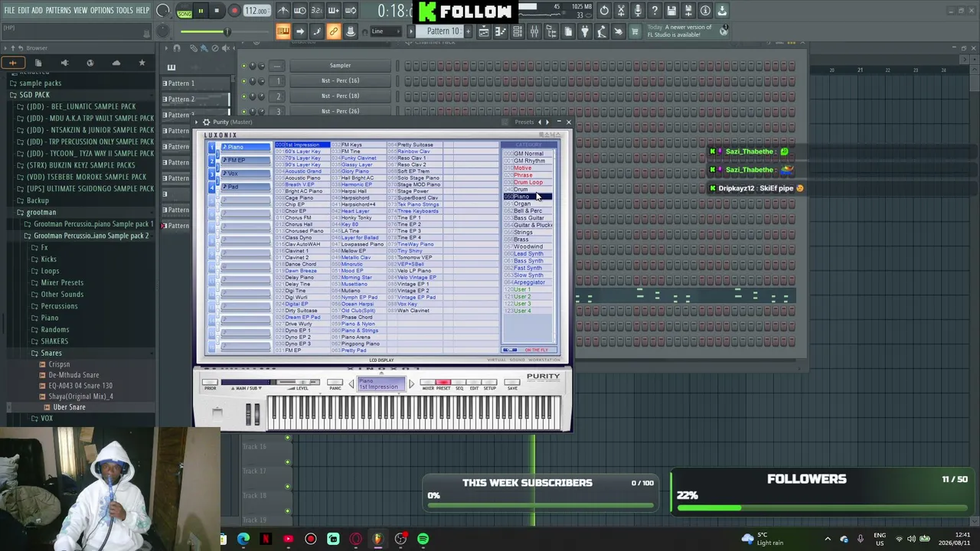This screenshot has height=551, width=980.
Task: Open Purity plugin gear options icon
Action: [206, 122]
